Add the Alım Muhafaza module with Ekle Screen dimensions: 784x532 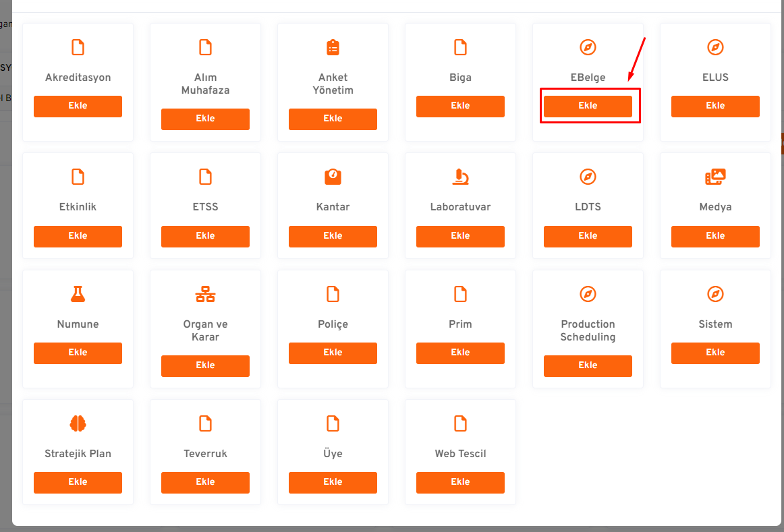tap(205, 119)
